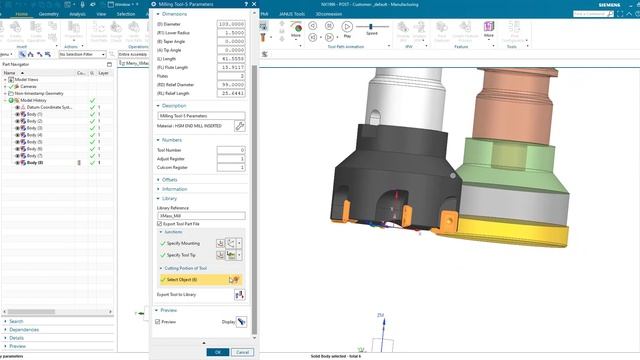Viewport: 640px width, 360px height.
Task: Open the Home ribbon tab
Action: pos(22,14)
